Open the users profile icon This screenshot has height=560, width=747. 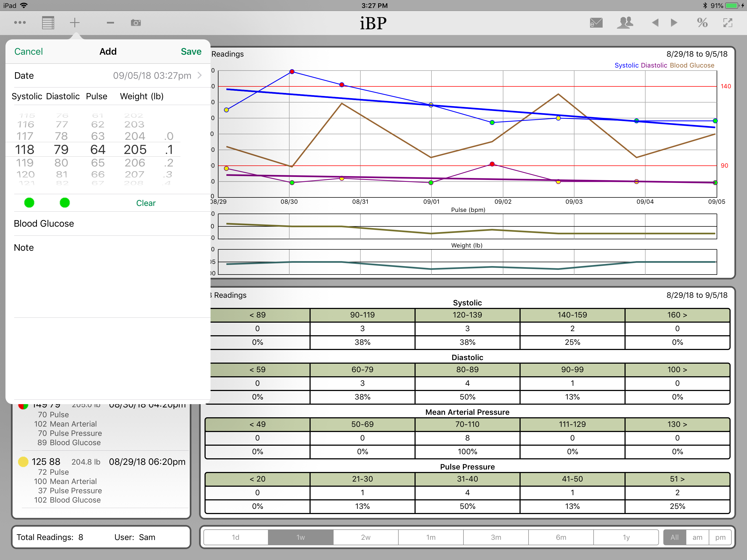click(625, 23)
